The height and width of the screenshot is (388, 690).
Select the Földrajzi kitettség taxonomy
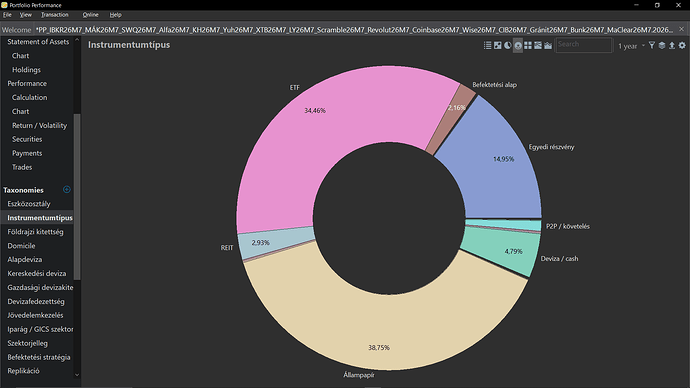pyautogui.click(x=35, y=232)
